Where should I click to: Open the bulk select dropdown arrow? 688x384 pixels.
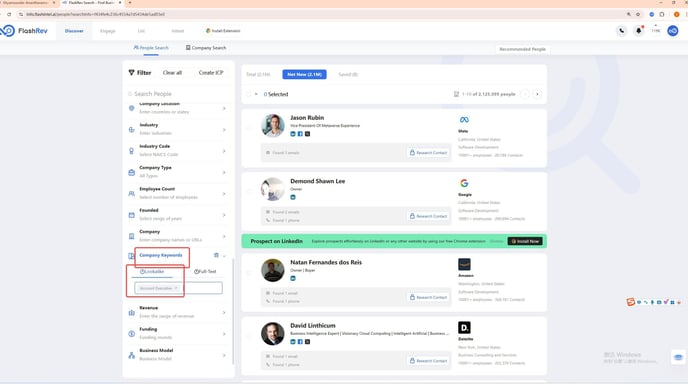pyautogui.click(x=256, y=94)
